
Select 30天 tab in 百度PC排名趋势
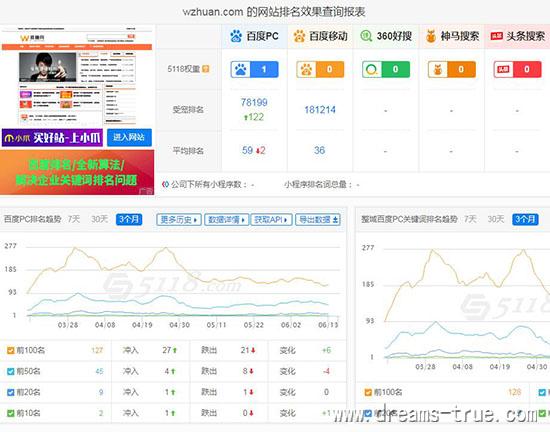point(100,219)
